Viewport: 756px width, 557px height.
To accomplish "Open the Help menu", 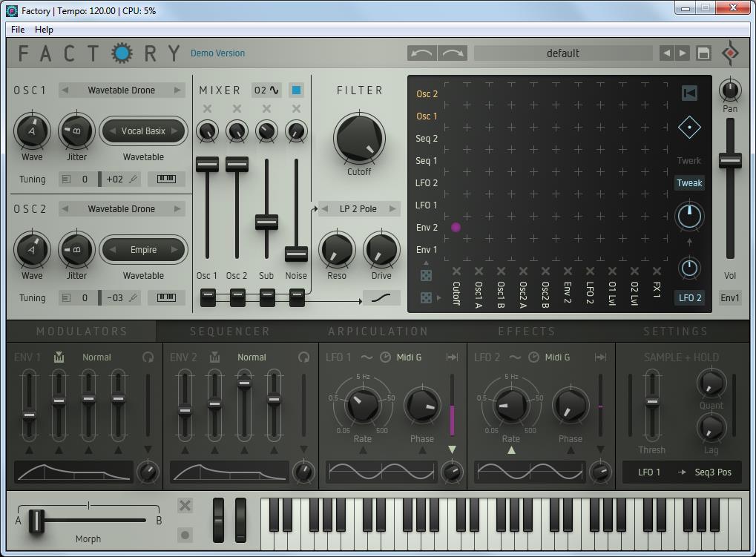I will tap(44, 30).
